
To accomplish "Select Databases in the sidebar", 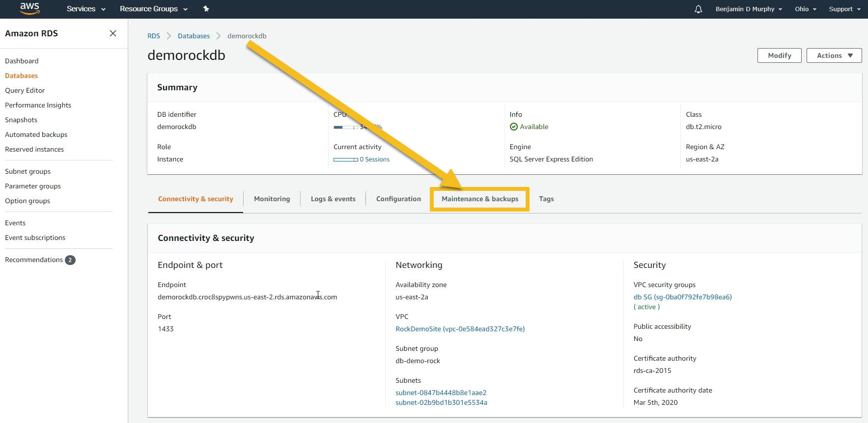I will click(21, 76).
